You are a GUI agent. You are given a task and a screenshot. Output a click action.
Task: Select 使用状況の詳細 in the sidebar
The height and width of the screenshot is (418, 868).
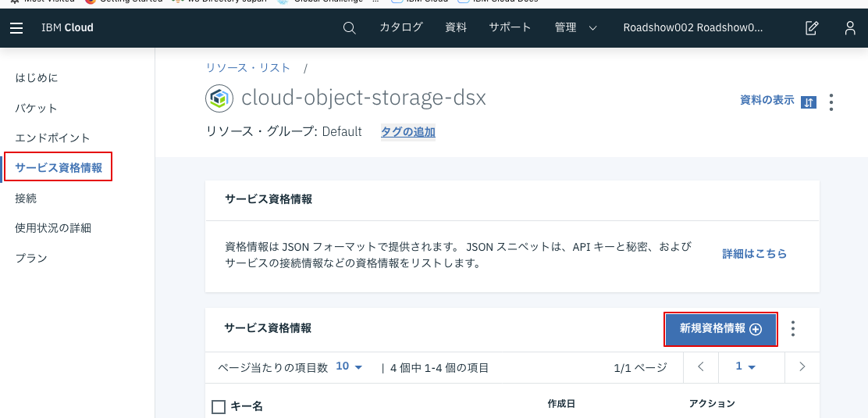pyautogui.click(x=53, y=228)
